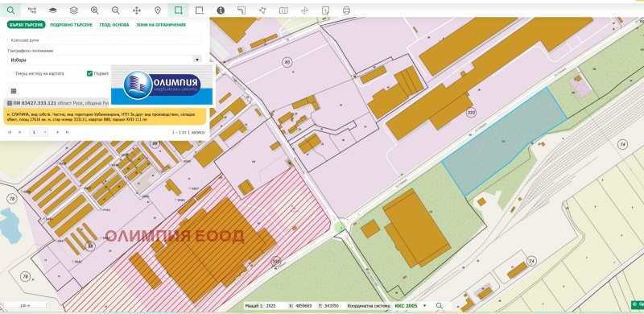644x314 pixels.
Task: Open the layer tree structure tool
Action: [31, 10]
